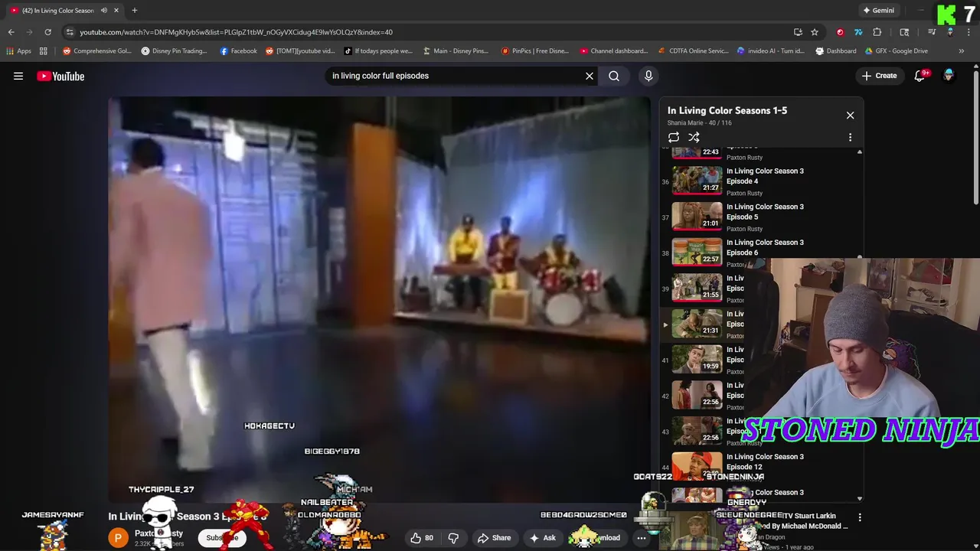The width and height of the screenshot is (980, 551).
Task: Toggle shuffle playlist
Action: (x=694, y=137)
